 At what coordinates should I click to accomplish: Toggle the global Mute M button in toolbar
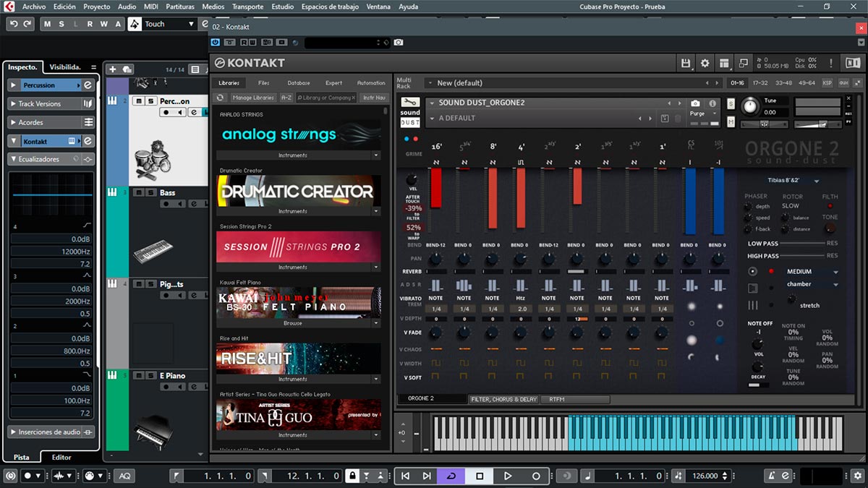point(48,24)
